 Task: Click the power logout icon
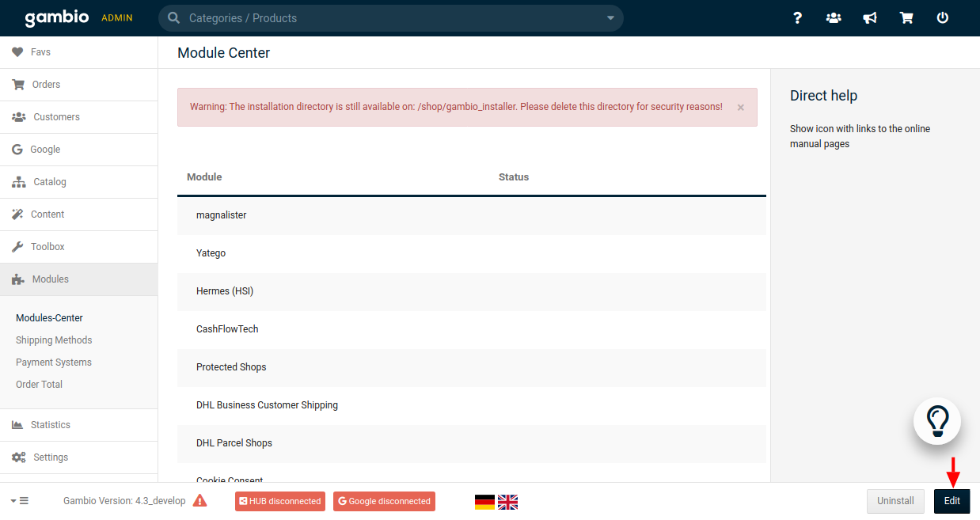(x=943, y=18)
